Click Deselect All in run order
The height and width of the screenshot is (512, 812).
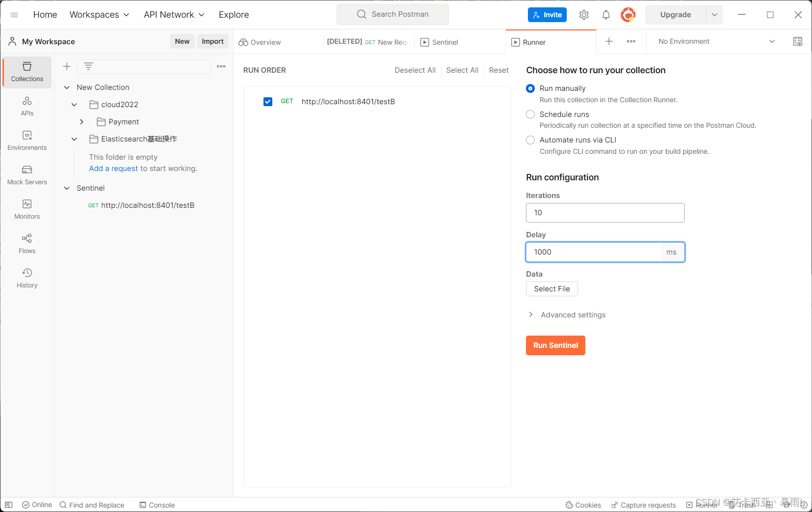click(415, 70)
